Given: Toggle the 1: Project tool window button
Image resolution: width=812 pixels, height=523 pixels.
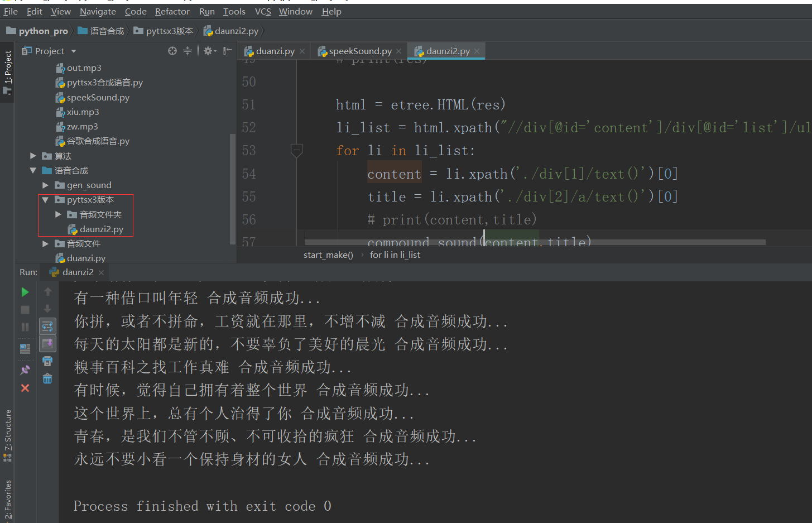Looking at the screenshot, I should [x=7, y=72].
